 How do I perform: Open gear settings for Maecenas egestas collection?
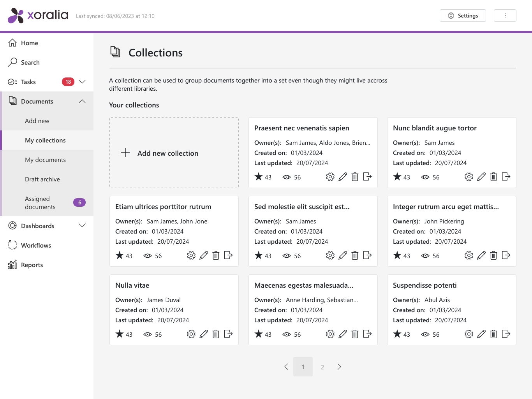coord(330,334)
